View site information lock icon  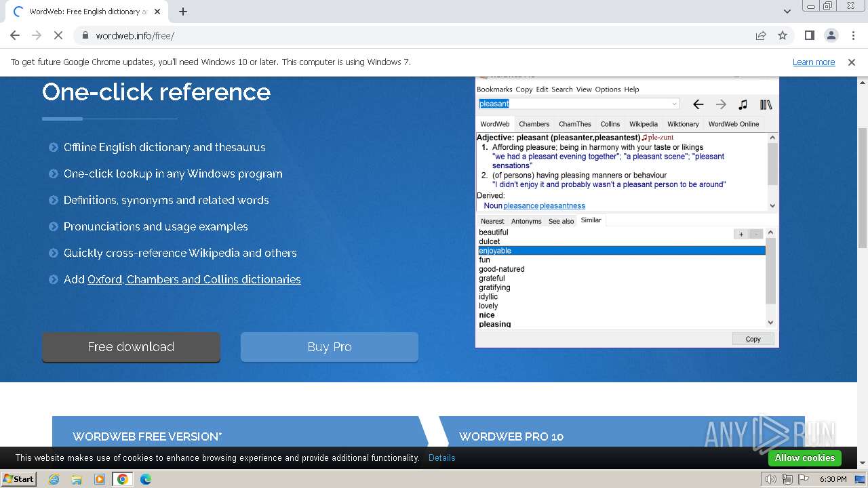coord(85,36)
